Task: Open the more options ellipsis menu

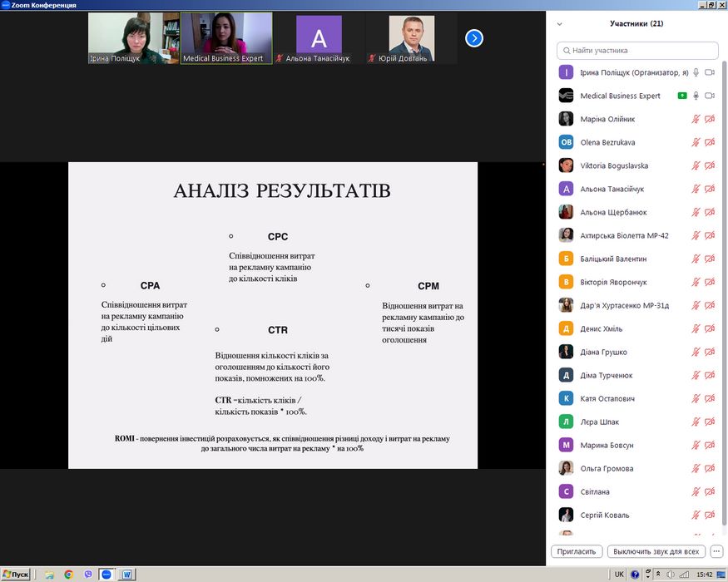Action: point(716,551)
